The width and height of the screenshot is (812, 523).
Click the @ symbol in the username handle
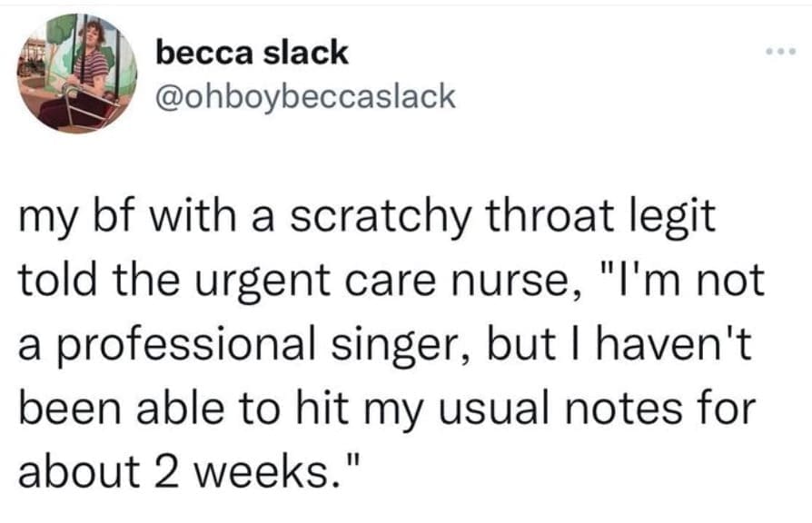(170, 95)
